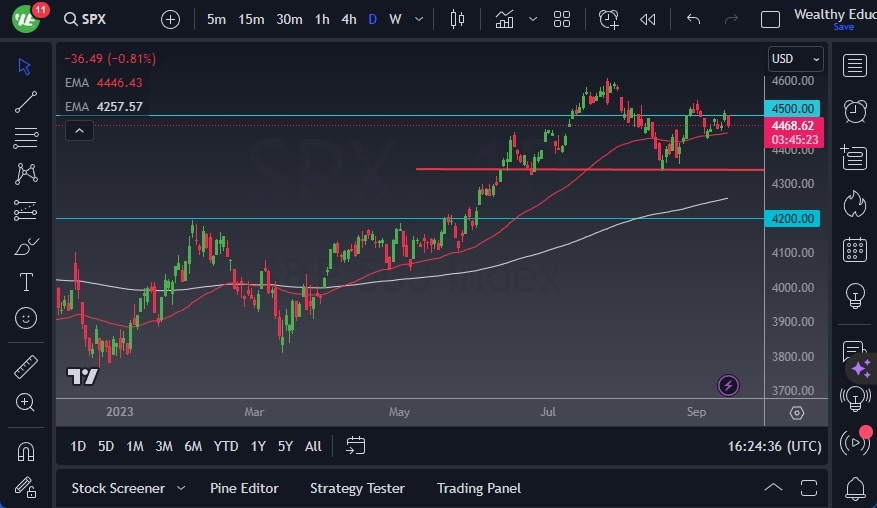Expand the Stock Screener dropdown
Image resolution: width=877 pixels, height=508 pixels.
click(181, 488)
